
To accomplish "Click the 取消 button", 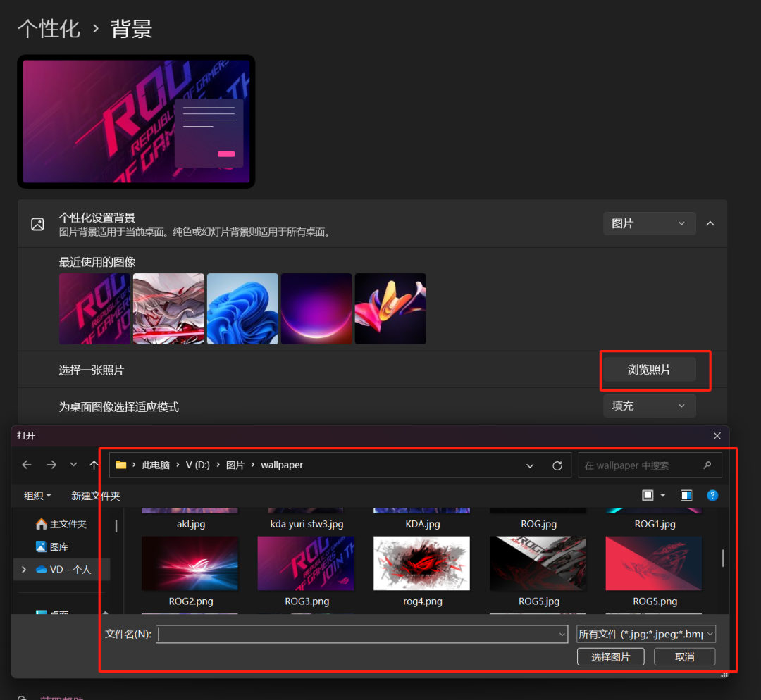I will pyautogui.click(x=684, y=657).
